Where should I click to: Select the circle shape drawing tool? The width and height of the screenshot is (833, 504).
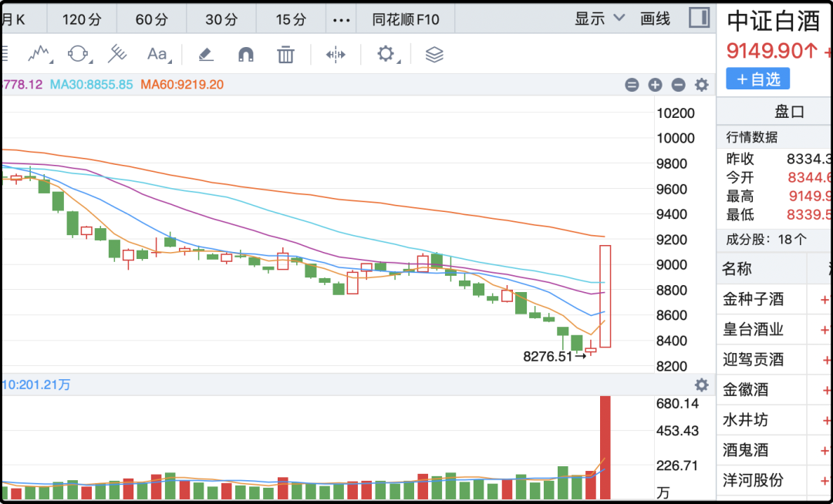click(x=78, y=54)
